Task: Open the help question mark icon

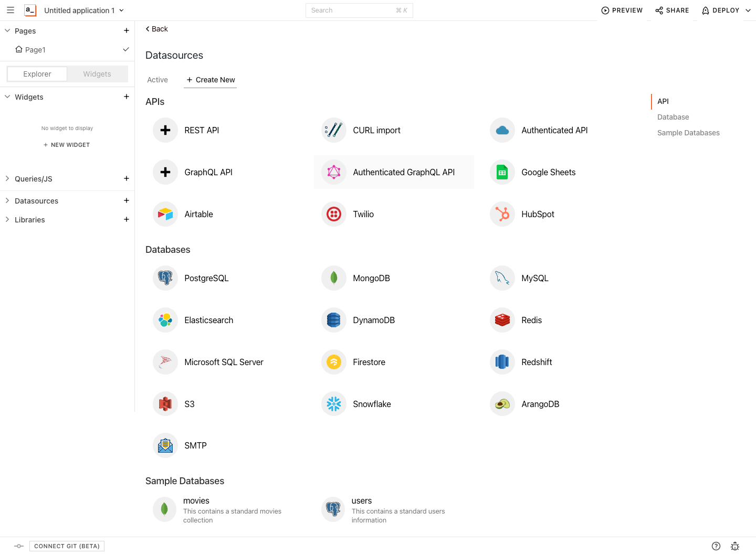Action: tap(716, 546)
